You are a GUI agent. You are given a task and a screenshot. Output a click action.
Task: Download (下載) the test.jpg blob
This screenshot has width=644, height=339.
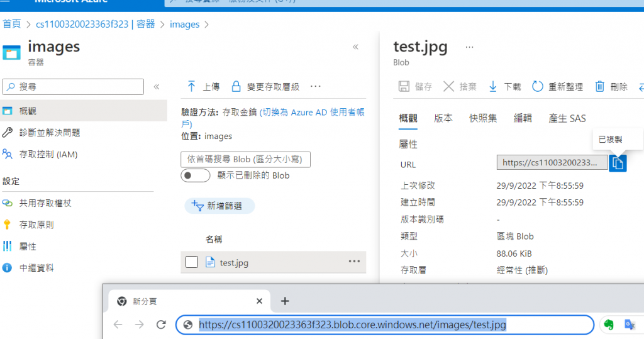[x=504, y=87]
